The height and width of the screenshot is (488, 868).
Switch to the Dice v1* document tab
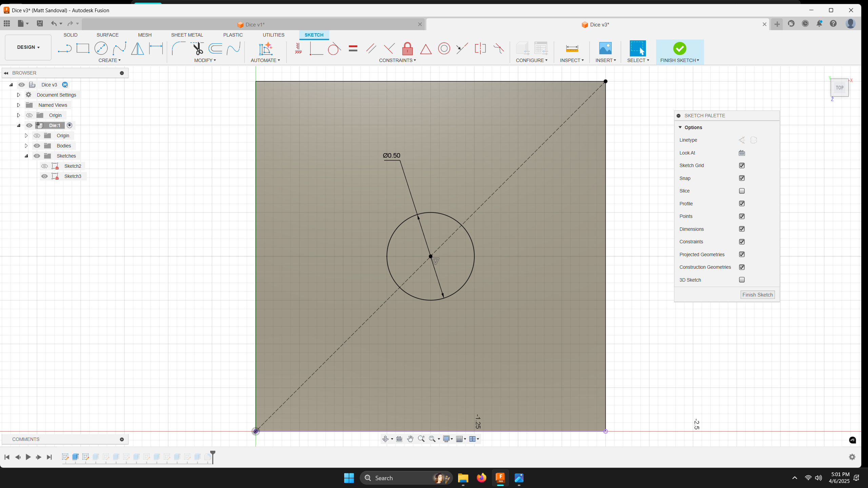tap(251, 24)
